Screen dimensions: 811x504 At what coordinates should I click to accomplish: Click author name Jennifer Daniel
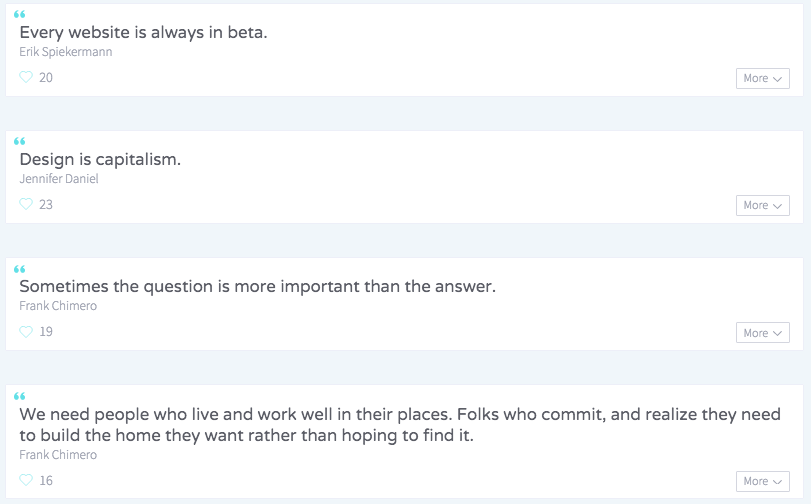pos(59,179)
